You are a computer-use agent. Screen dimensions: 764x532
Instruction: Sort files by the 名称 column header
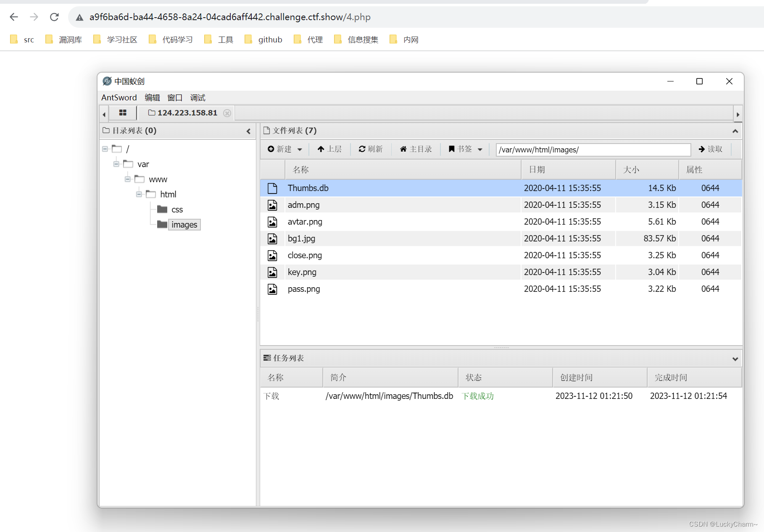[403, 170]
